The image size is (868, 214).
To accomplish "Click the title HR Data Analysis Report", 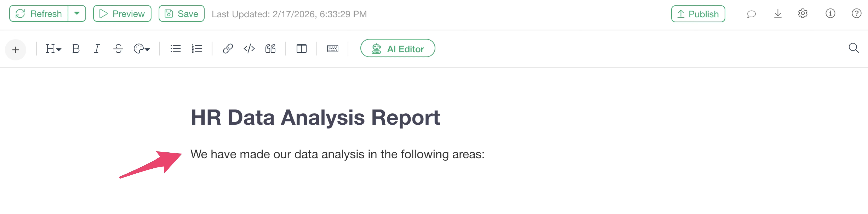I will coord(315,117).
